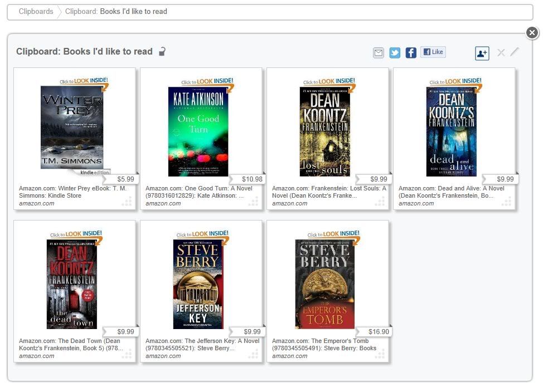Click the pencil edit clipboard icon
Viewport: 543px width, 392px height.
514,52
